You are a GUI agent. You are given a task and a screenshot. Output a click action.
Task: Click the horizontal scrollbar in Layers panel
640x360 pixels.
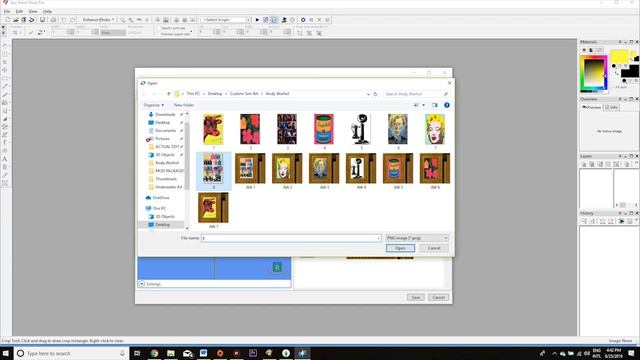coord(627,205)
